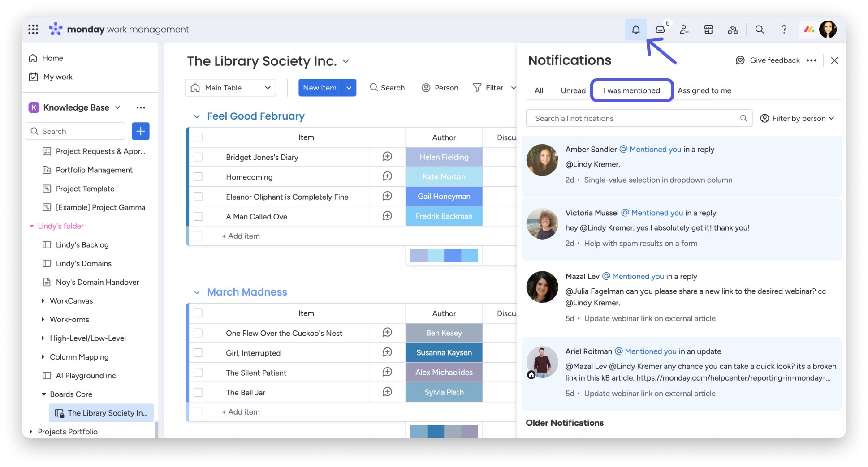Screen dimensions: 868x467
Task: Click Feel Good February author summary bar
Action: [x=444, y=256]
